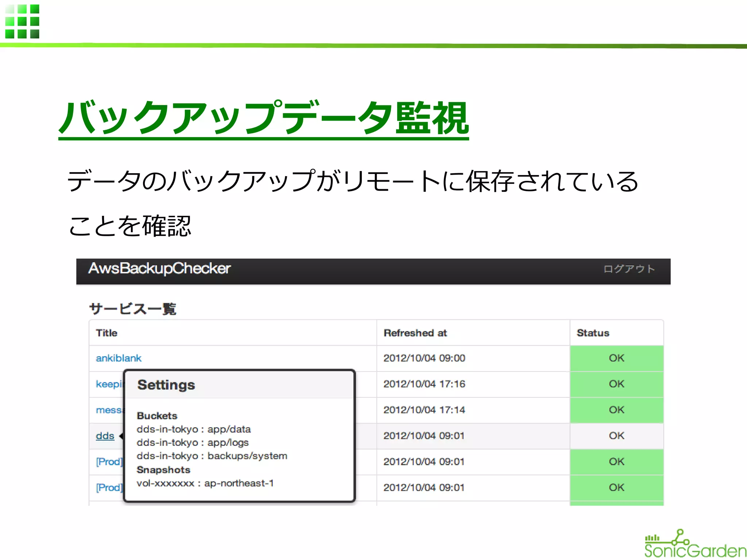Open the dds service link
747x560 pixels.
(105, 436)
